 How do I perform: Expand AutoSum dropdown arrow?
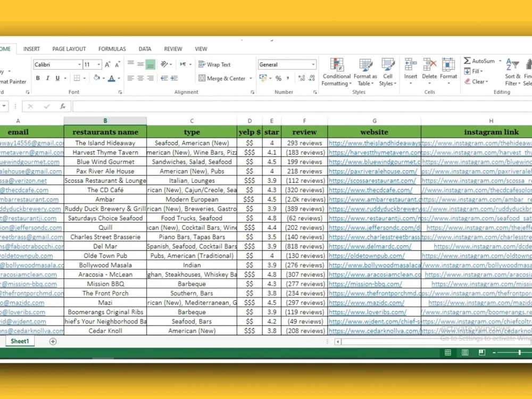click(500, 61)
